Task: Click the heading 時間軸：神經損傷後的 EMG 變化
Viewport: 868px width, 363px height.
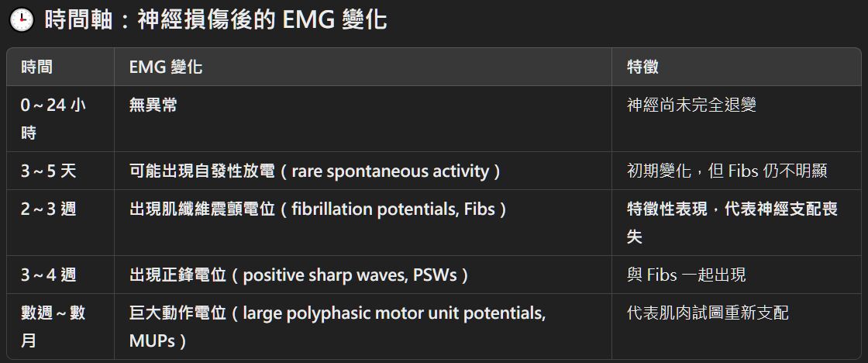Action: [x=215, y=21]
